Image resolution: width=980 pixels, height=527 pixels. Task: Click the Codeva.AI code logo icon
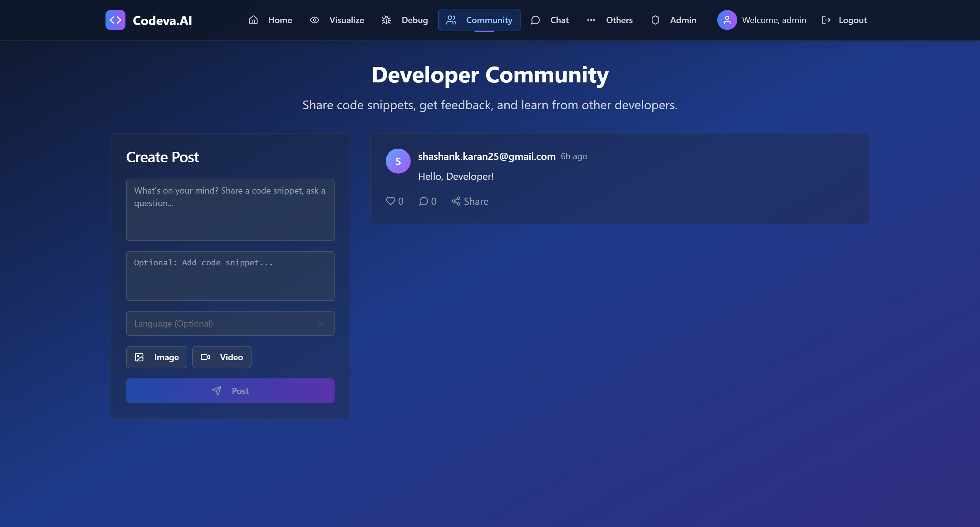(115, 20)
